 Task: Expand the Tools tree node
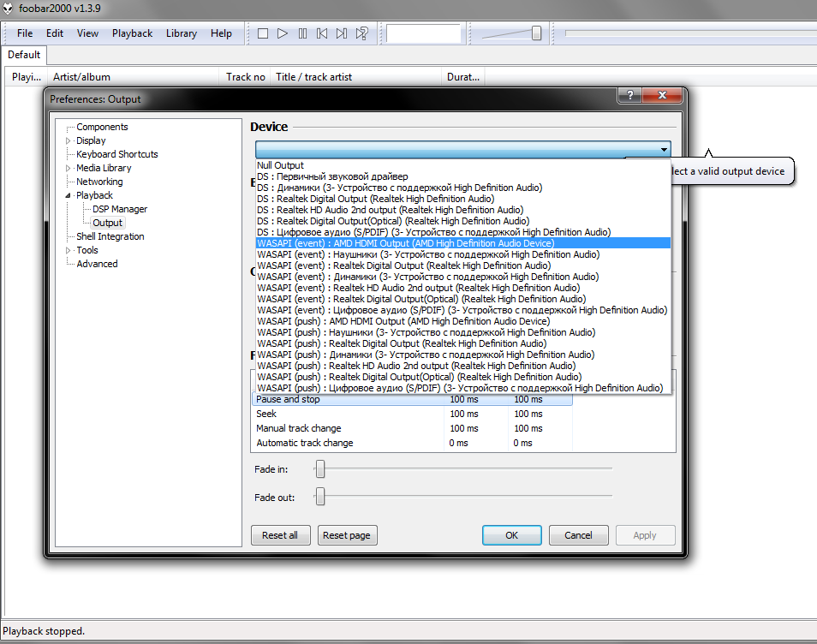click(69, 250)
